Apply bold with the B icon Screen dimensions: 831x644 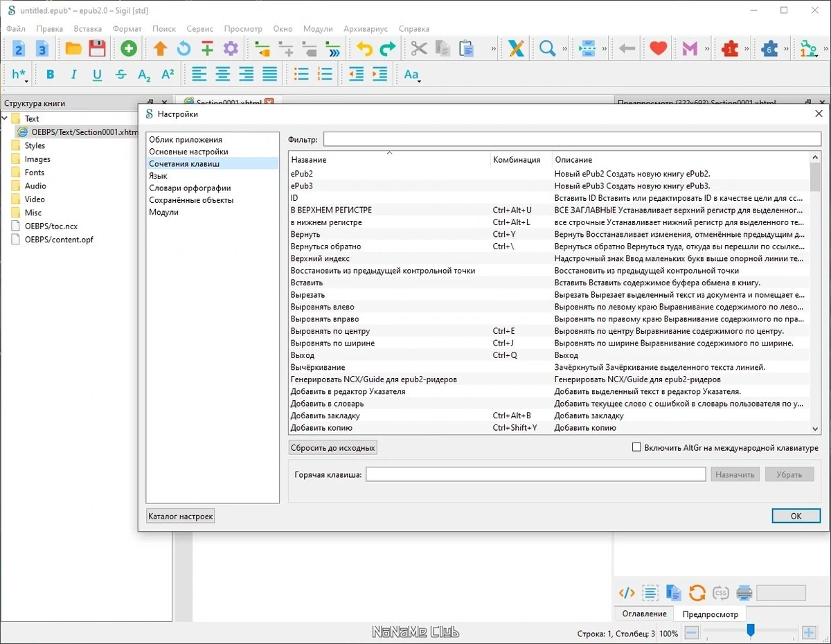click(50, 75)
